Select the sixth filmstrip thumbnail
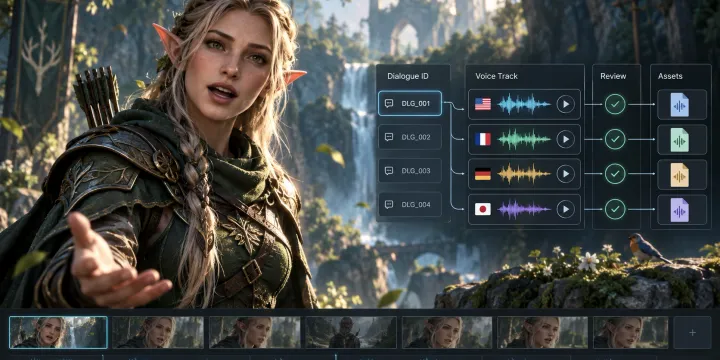Screen dimensions: 720x360 click(x=543, y=332)
